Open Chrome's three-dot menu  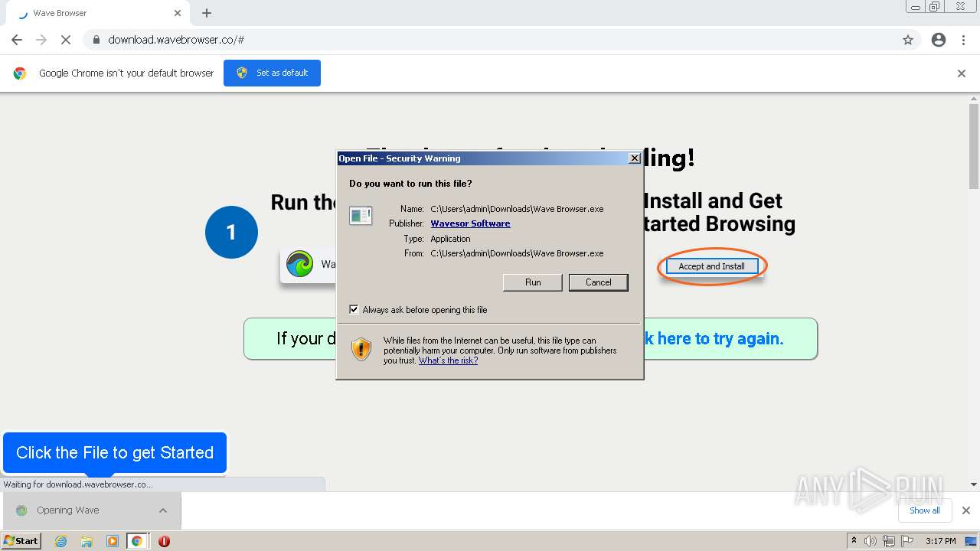click(x=964, y=40)
